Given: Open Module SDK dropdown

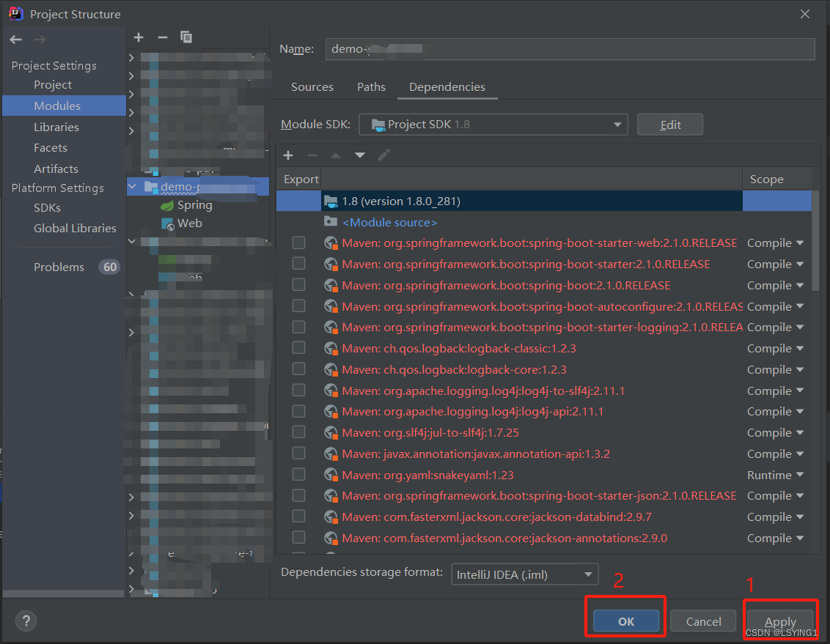Looking at the screenshot, I should [493, 125].
